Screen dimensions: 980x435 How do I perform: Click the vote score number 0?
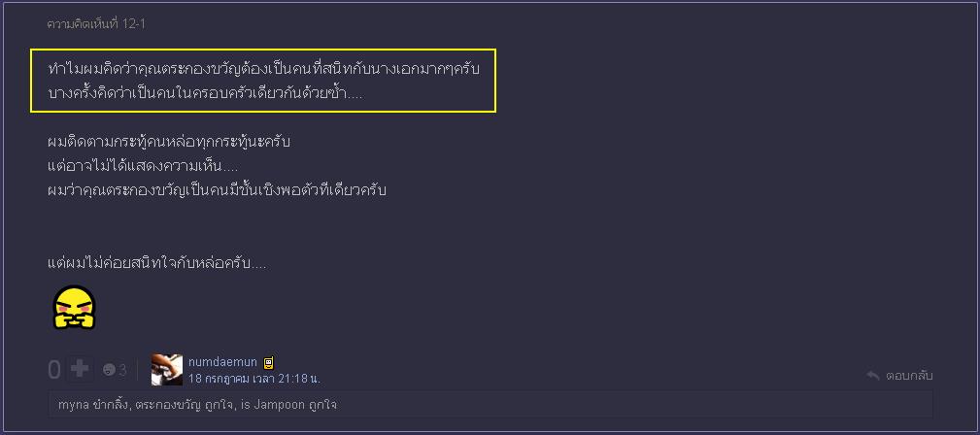[54, 370]
